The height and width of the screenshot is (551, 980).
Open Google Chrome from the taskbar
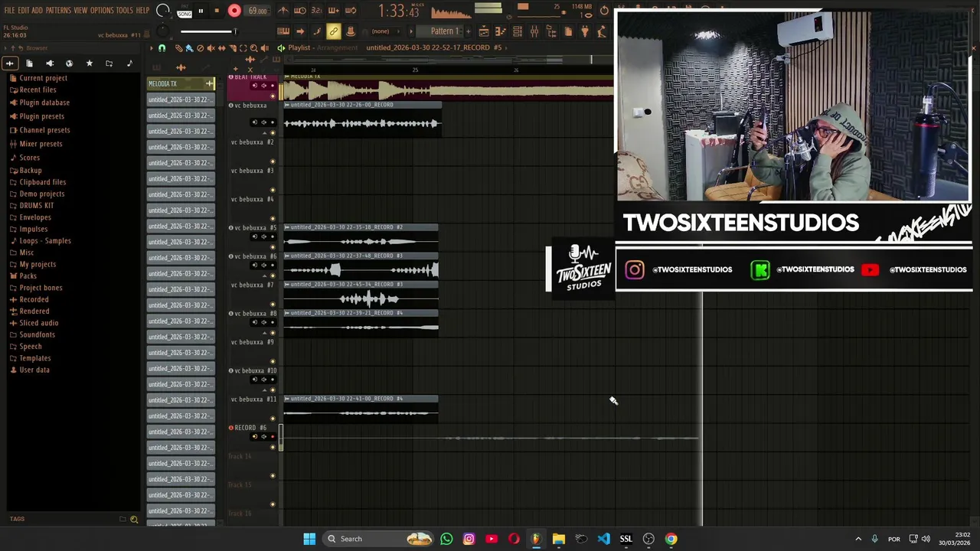coord(671,539)
